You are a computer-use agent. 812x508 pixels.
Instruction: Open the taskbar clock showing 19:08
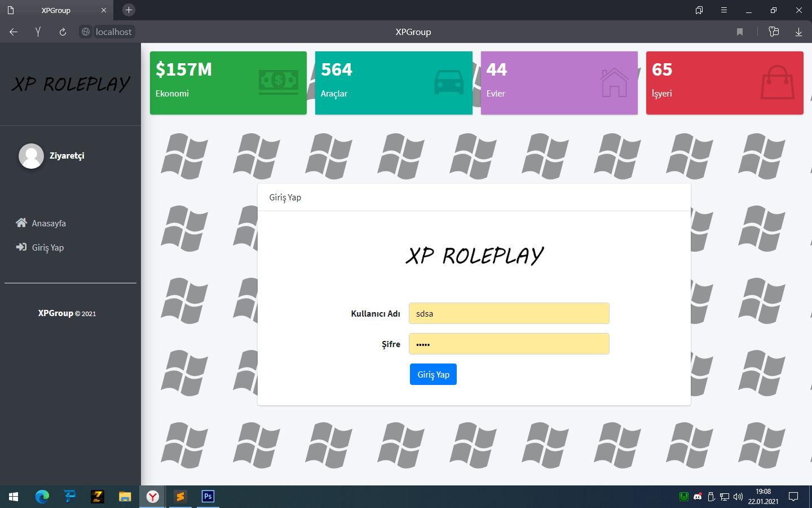click(x=764, y=497)
